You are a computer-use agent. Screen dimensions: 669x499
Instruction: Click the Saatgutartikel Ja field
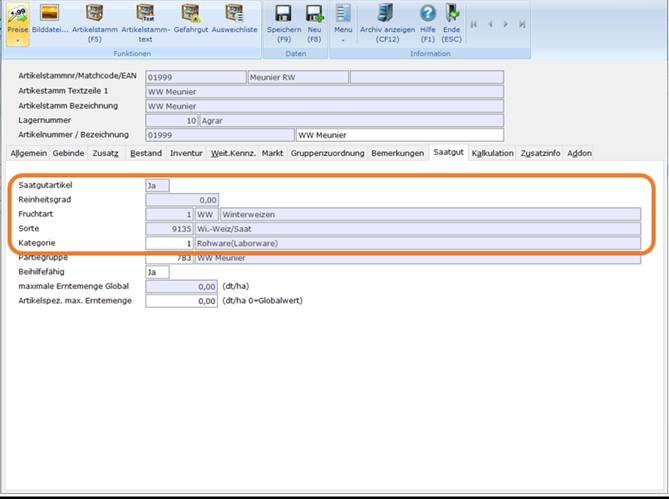157,186
